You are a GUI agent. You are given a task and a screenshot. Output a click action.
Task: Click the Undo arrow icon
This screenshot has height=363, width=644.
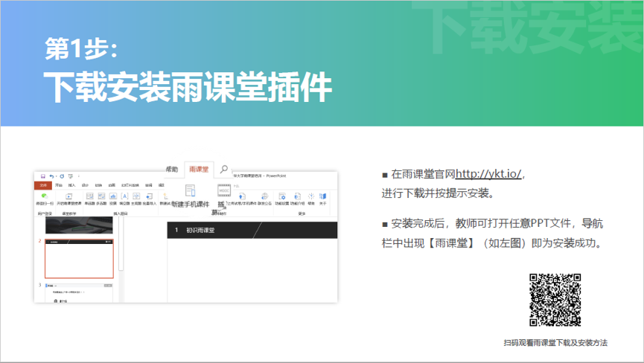pos(51,176)
